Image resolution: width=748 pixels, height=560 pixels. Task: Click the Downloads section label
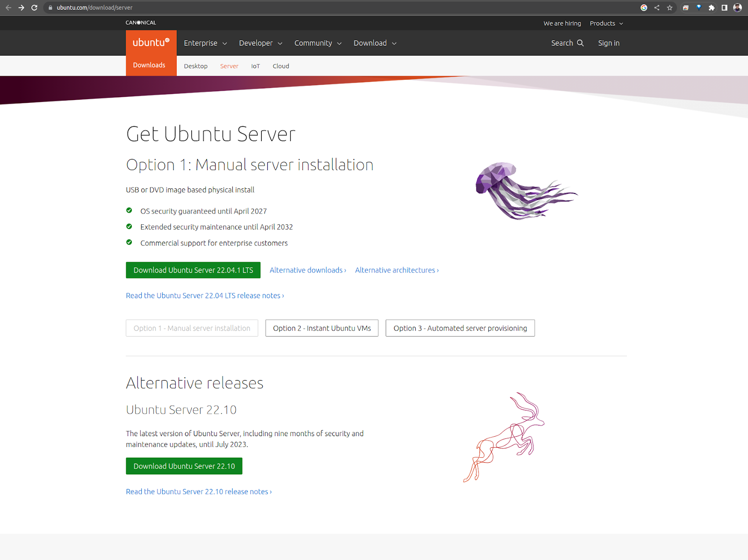(149, 65)
